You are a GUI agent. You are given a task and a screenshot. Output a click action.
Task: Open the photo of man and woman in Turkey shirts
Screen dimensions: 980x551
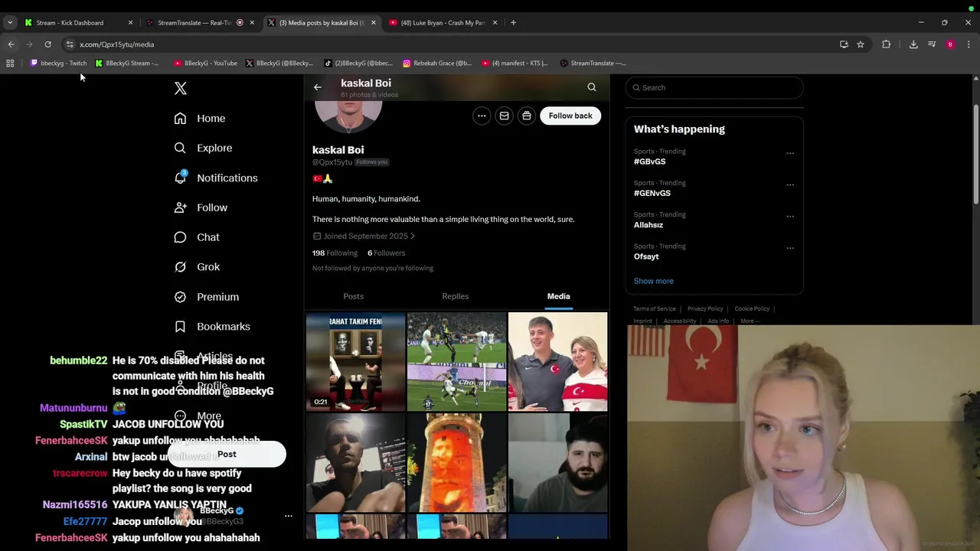(x=557, y=361)
